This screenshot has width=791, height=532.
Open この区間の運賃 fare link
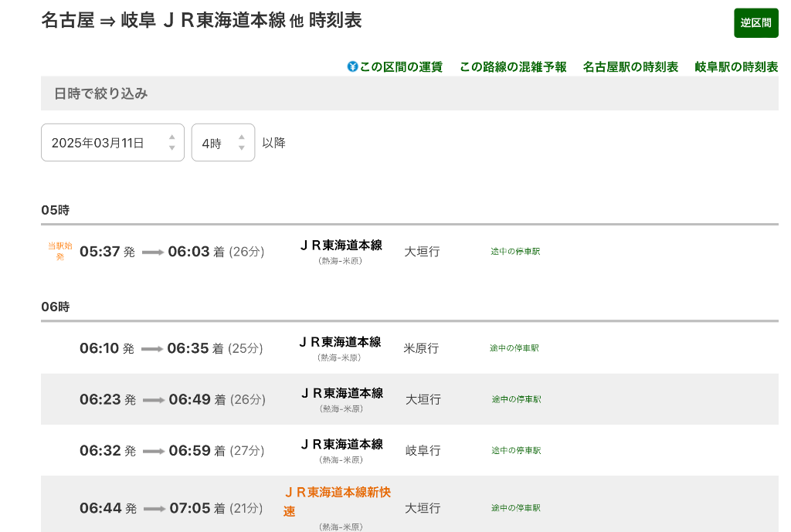(401, 67)
